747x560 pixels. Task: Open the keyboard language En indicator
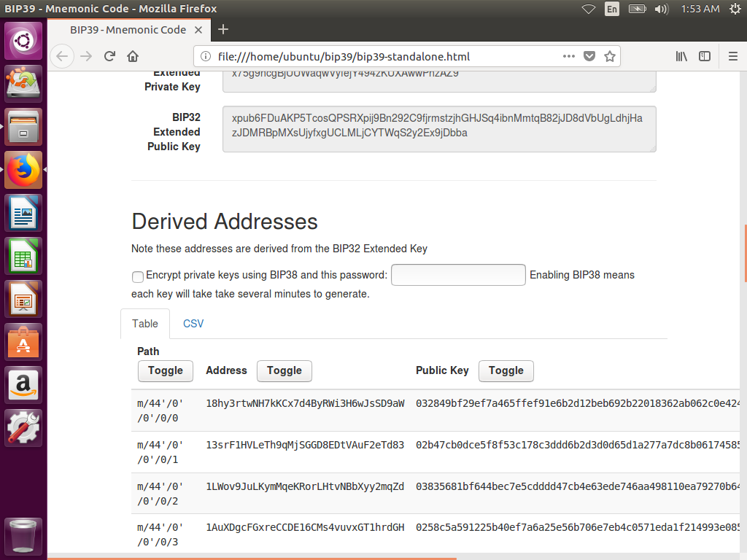coord(611,9)
